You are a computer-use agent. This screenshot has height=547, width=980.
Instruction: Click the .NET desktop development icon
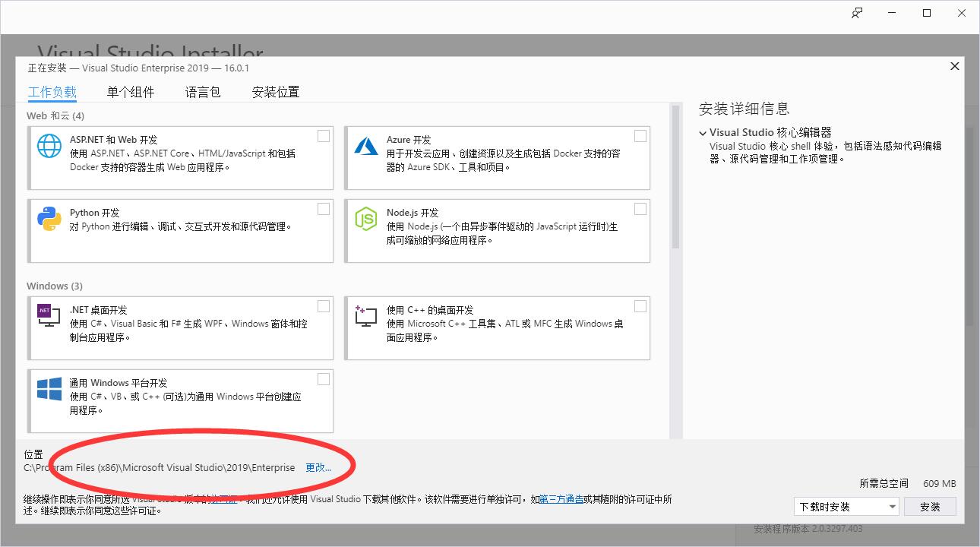tap(49, 315)
